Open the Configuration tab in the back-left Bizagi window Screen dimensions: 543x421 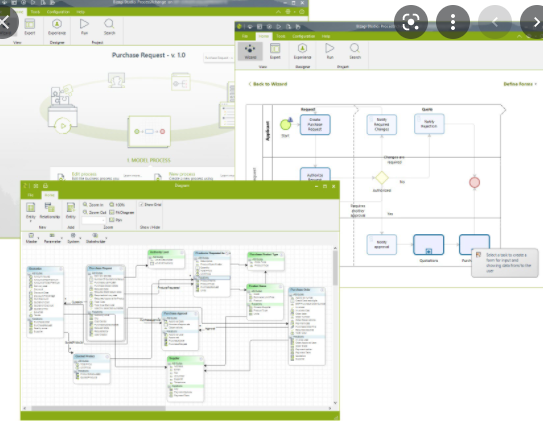point(58,12)
